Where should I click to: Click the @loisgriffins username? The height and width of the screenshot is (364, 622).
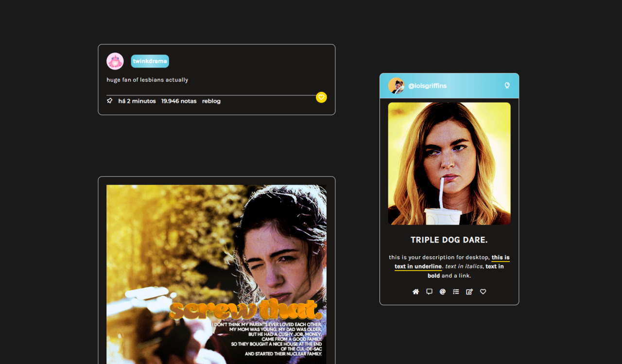[x=427, y=86]
